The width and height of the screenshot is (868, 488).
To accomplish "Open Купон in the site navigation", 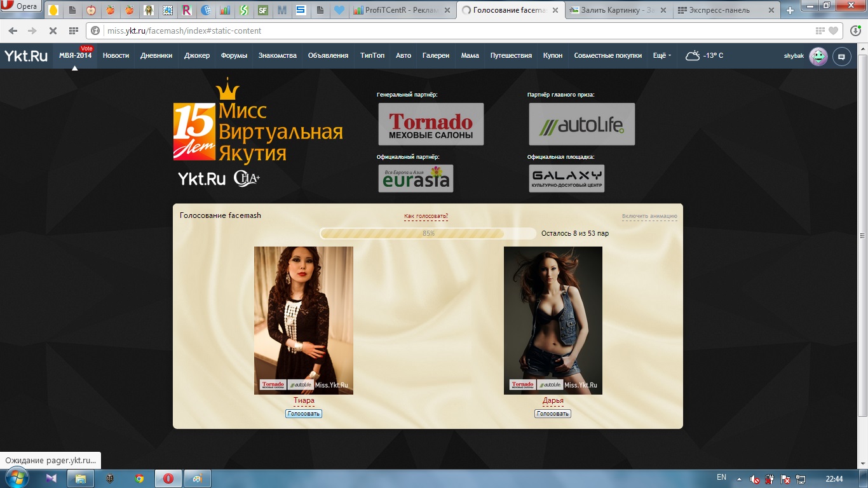I will tap(553, 56).
